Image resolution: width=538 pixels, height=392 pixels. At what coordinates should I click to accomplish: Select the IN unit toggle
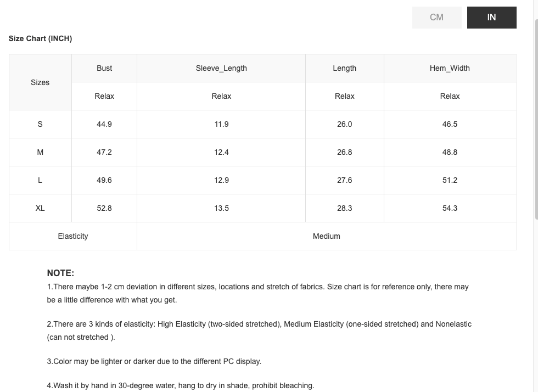pyautogui.click(x=491, y=18)
